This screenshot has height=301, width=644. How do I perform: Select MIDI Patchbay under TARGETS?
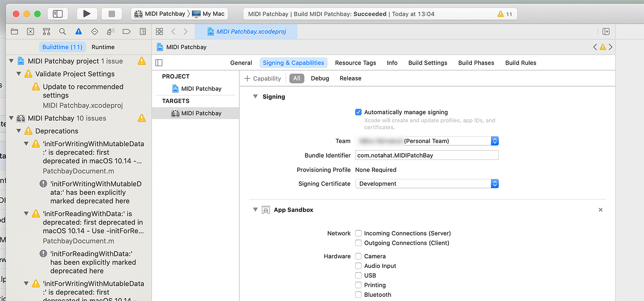(196, 113)
